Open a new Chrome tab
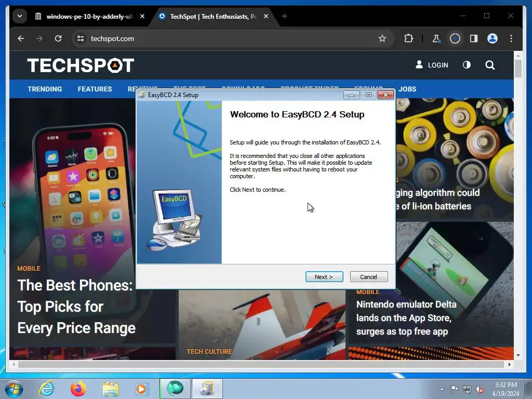 point(285,16)
